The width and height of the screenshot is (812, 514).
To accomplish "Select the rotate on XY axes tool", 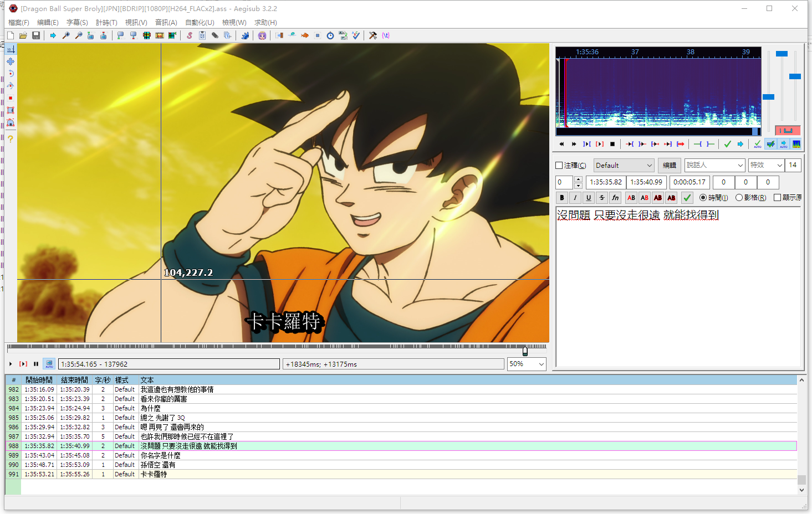I will tap(11, 86).
